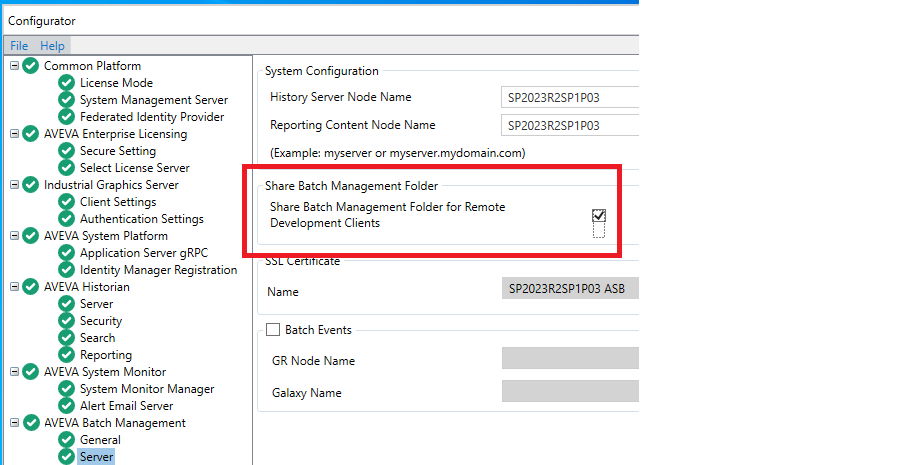Select Industrial Graphics Server tree label

[x=112, y=185]
